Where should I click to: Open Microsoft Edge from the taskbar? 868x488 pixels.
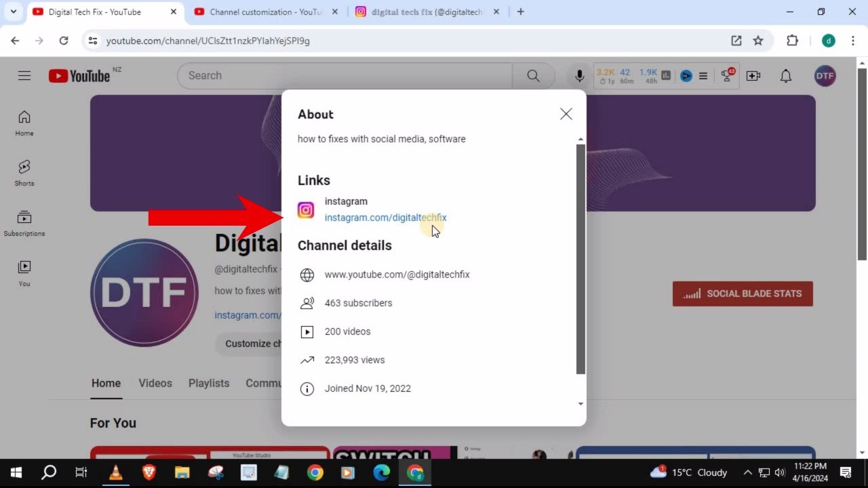382,472
